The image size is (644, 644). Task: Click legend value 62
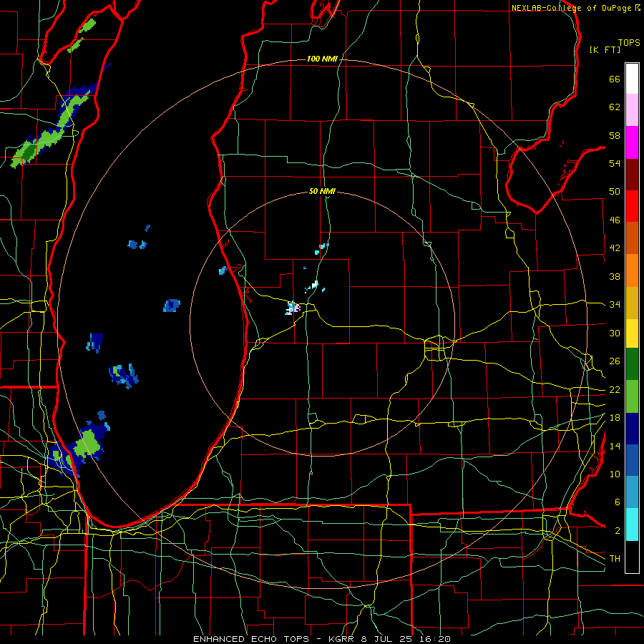click(x=615, y=107)
